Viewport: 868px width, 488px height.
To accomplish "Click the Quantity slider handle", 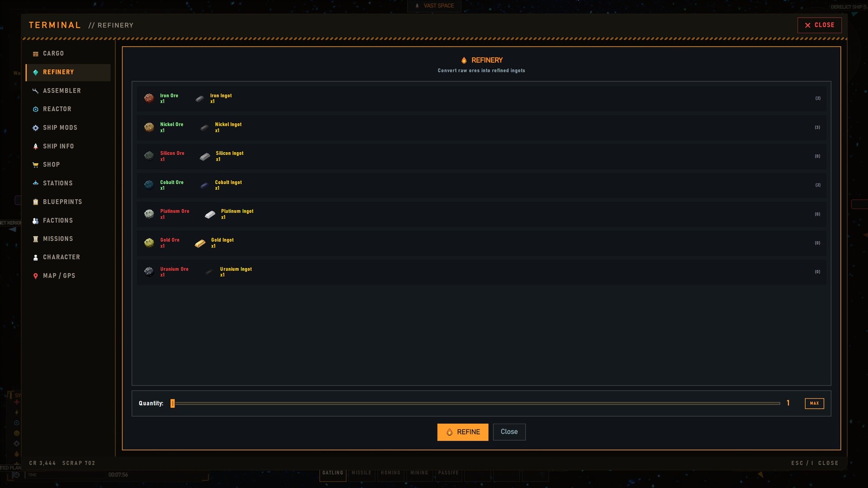I will (172, 404).
